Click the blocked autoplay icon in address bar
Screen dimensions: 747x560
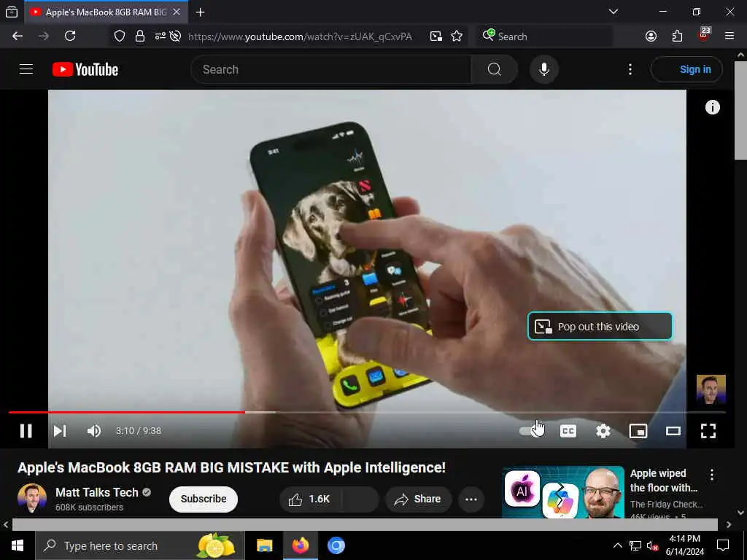(x=175, y=36)
